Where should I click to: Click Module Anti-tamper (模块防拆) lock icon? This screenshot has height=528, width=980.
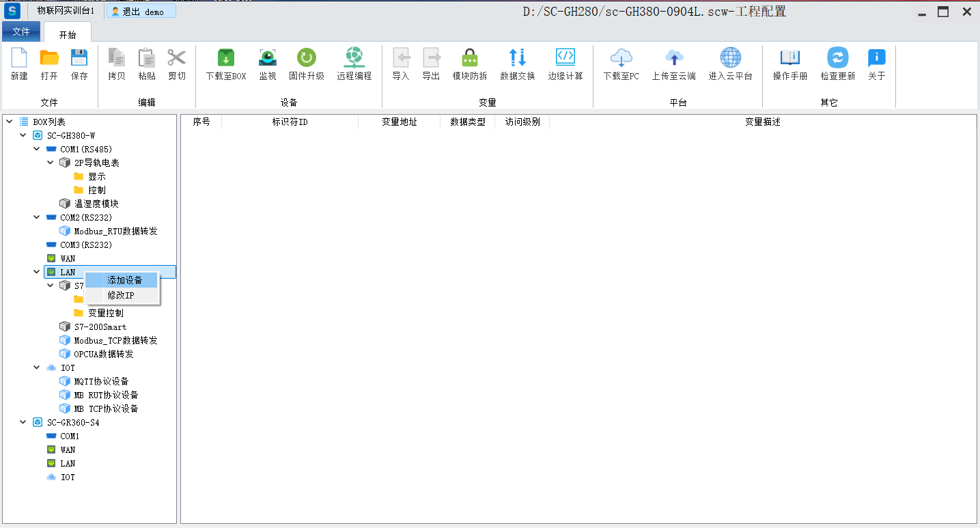tap(469, 59)
